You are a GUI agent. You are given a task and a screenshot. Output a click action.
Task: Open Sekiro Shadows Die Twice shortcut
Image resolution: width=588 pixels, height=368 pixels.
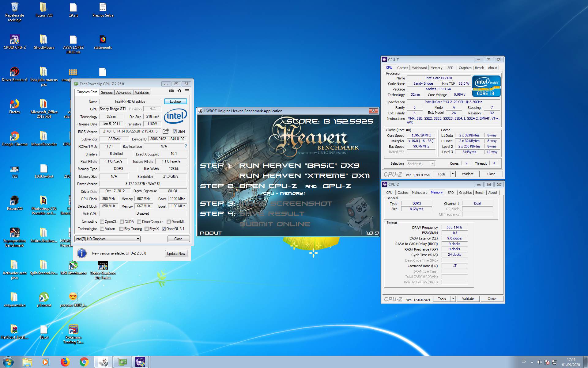click(x=103, y=270)
